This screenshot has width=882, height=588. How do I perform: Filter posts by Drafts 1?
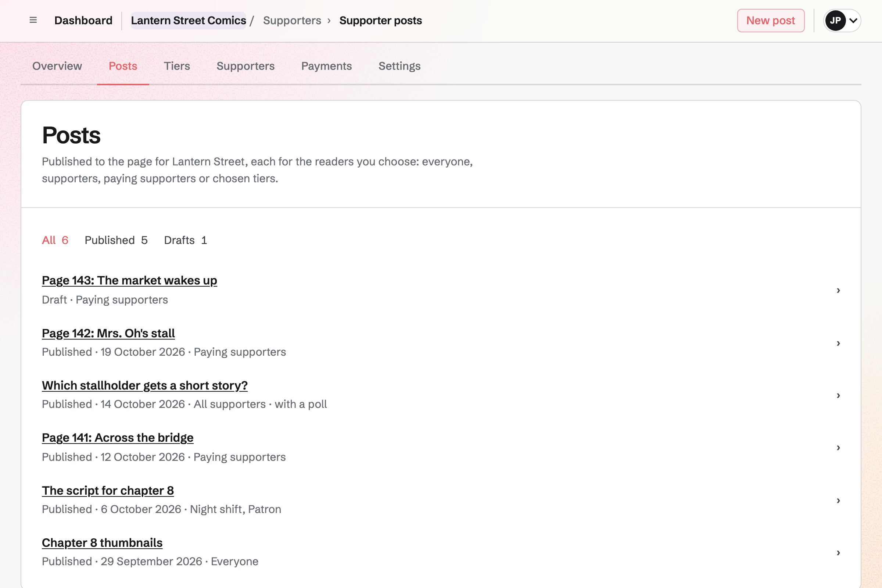point(186,240)
